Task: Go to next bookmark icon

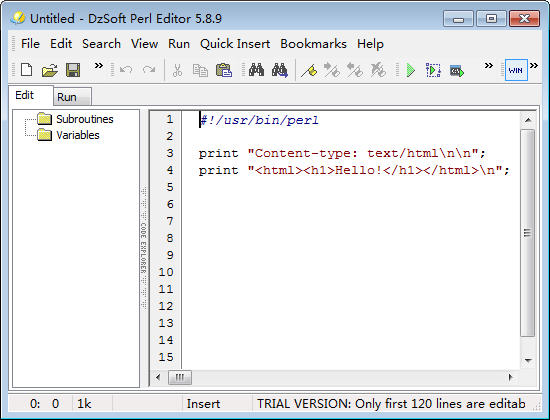Action: [331, 70]
